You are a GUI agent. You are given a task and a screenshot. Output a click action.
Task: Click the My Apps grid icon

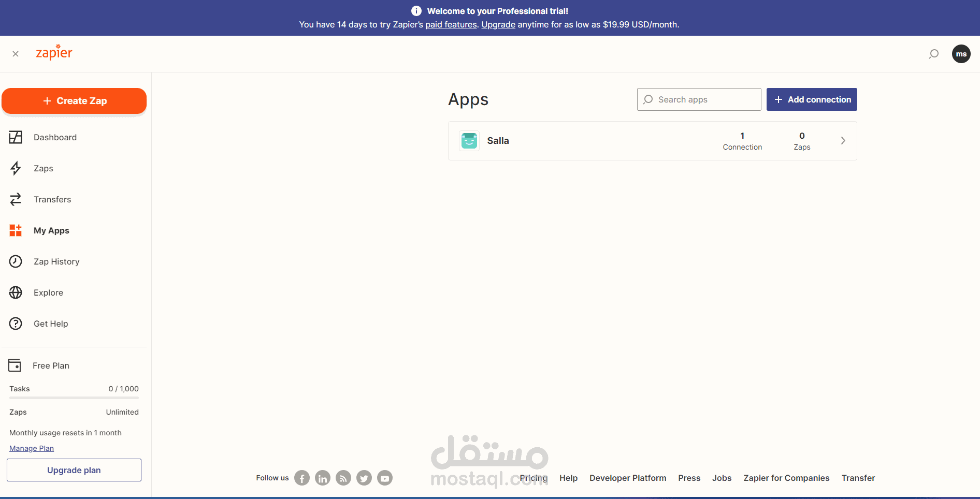pos(16,230)
